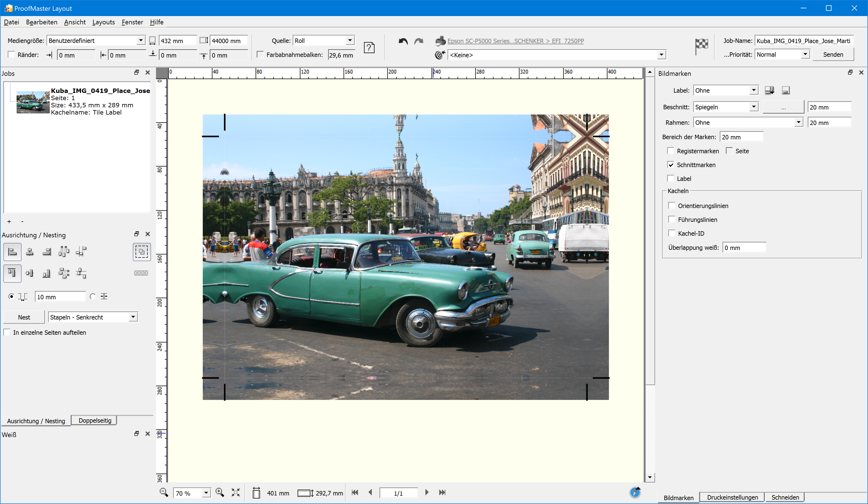Open the Layouts menu

coord(103,22)
